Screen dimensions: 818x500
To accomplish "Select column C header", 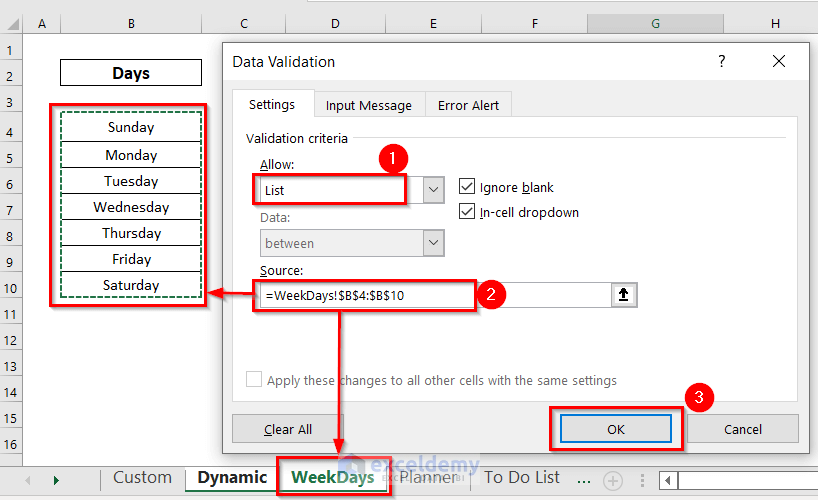I will pos(244,24).
